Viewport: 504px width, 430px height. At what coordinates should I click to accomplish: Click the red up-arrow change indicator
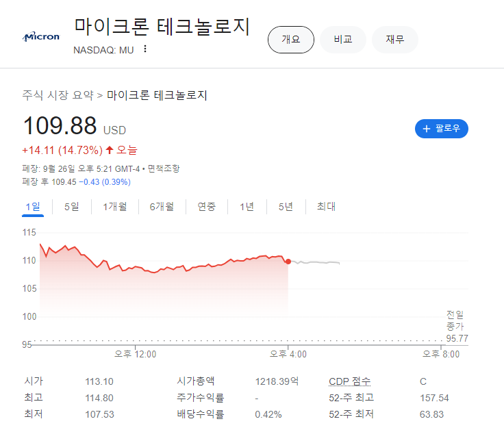pos(110,150)
